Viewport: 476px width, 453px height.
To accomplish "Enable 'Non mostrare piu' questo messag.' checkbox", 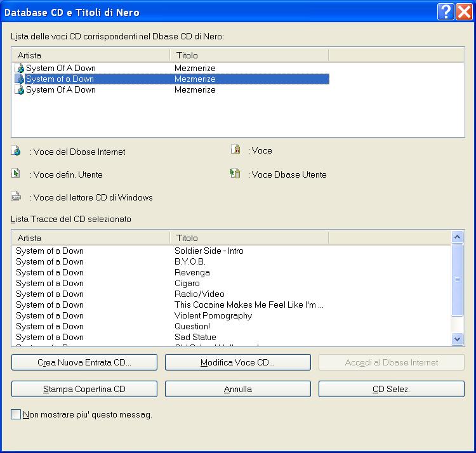I will (16, 415).
